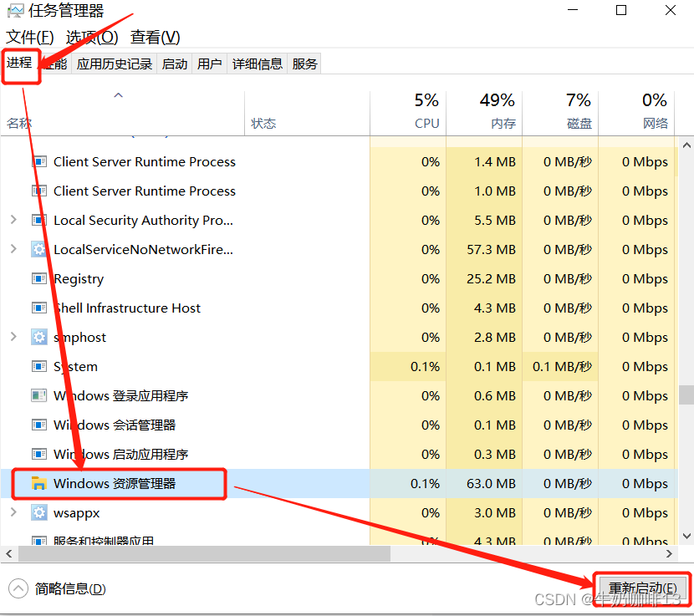Click the smphost gear icon

tap(39, 337)
